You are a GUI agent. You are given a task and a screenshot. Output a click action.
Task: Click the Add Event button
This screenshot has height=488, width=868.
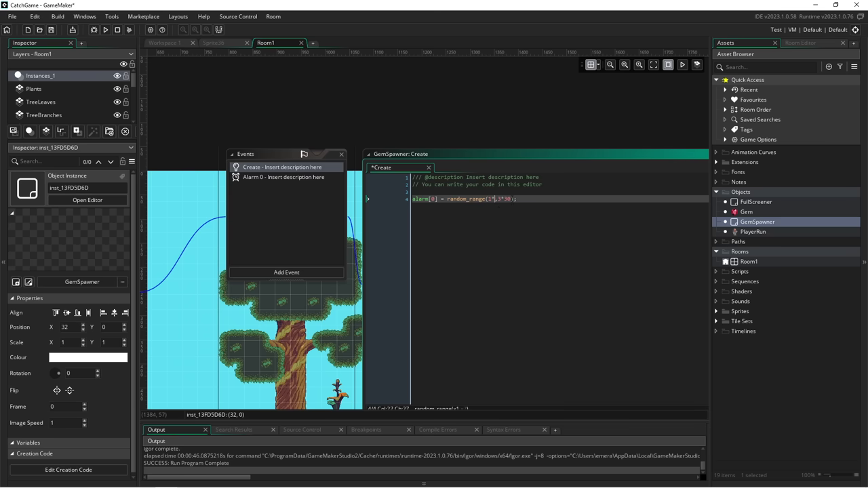286,272
